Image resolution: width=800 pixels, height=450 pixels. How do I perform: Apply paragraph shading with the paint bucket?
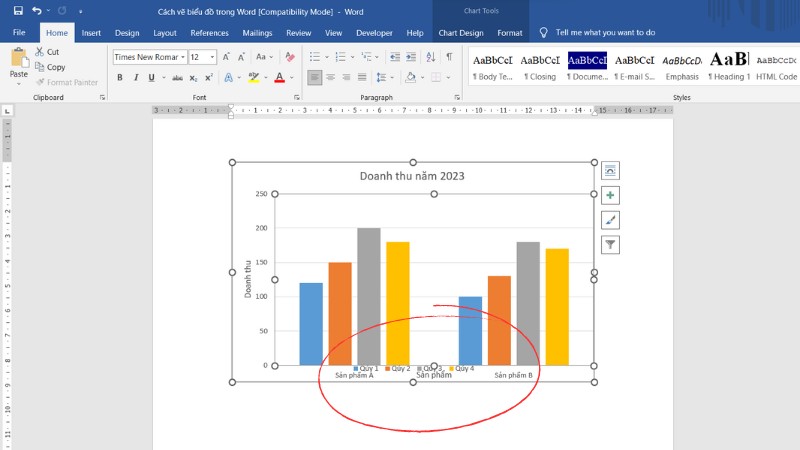pyautogui.click(x=411, y=78)
